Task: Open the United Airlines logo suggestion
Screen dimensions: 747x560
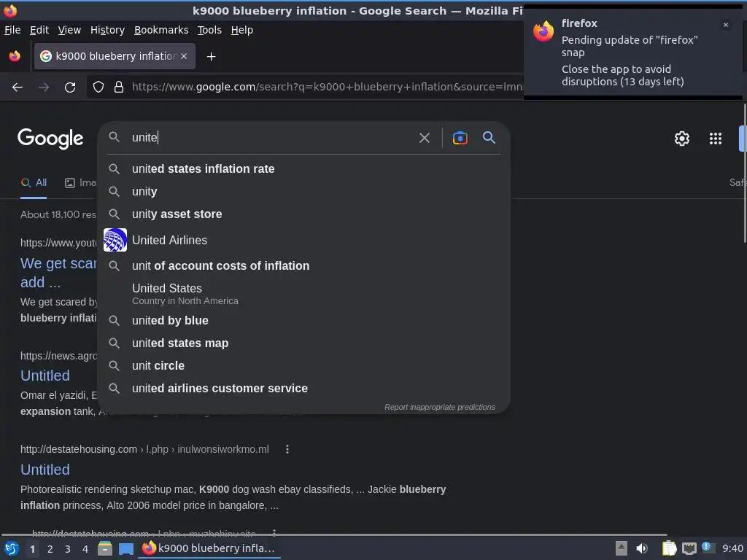Action: pos(115,240)
